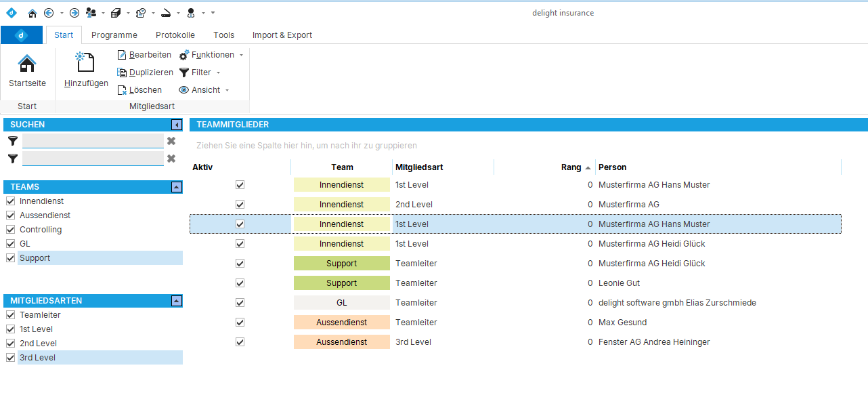Open the Import & Export tab
The width and height of the screenshot is (868, 393).
click(282, 35)
